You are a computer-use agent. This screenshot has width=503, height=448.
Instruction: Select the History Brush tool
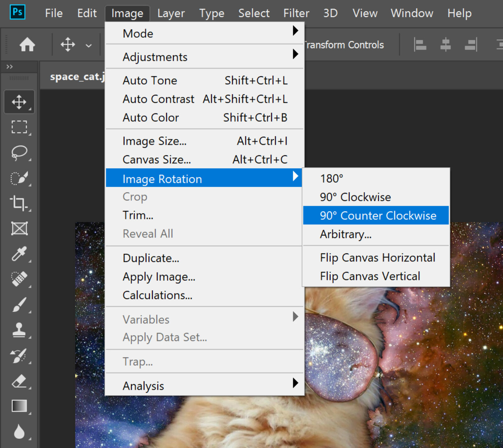click(19, 356)
